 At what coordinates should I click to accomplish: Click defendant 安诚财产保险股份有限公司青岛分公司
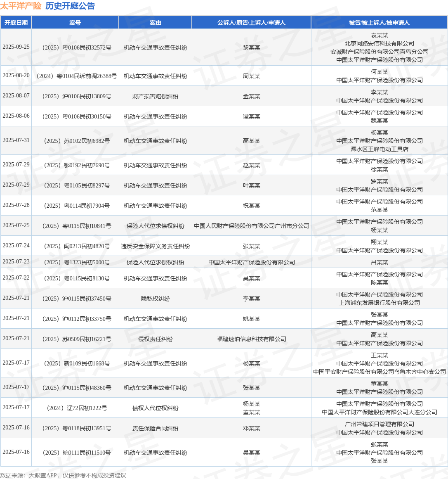pos(380,52)
